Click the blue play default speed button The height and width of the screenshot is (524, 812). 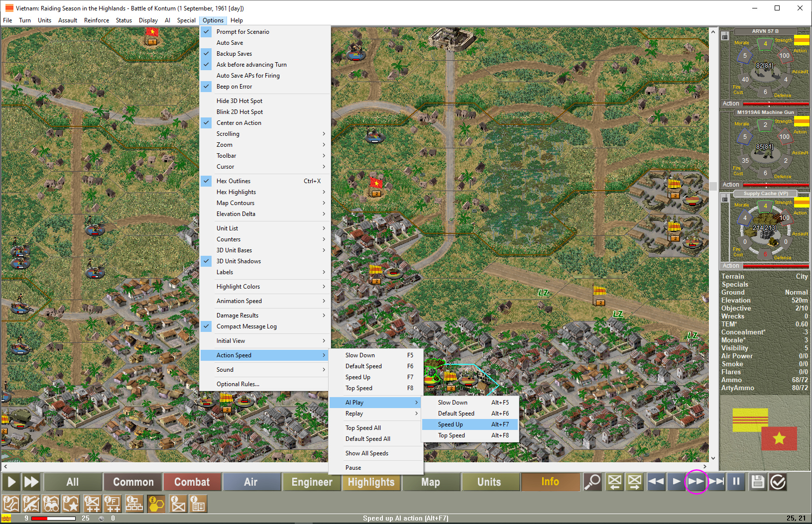[x=676, y=482]
